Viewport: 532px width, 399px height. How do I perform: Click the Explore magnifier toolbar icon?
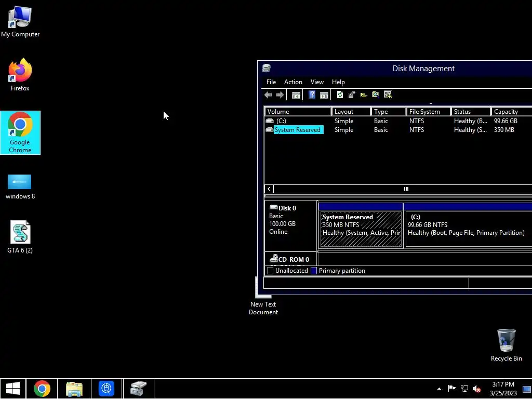[375, 95]
